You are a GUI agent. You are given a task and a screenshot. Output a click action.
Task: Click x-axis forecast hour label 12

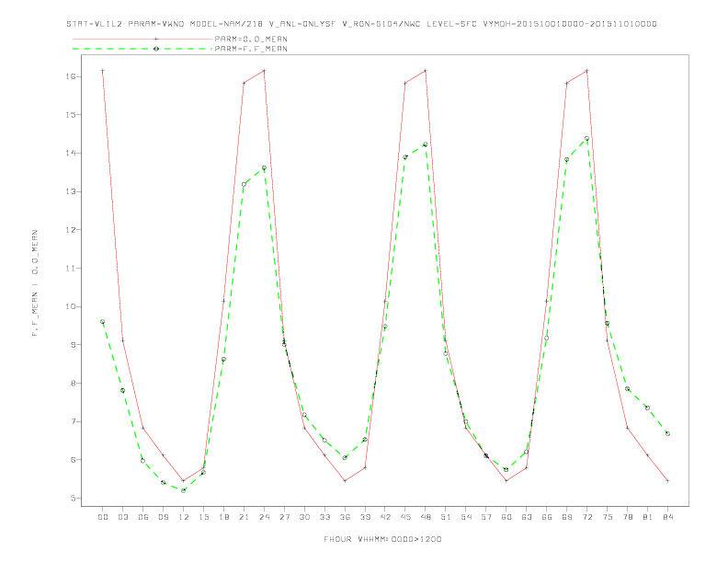[184, 517]
